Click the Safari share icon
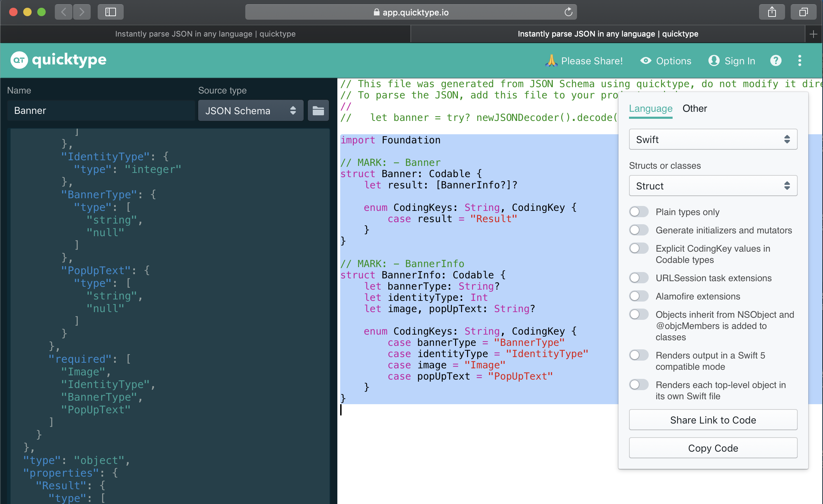Screen dimensions: 823x504 [772, 12]
